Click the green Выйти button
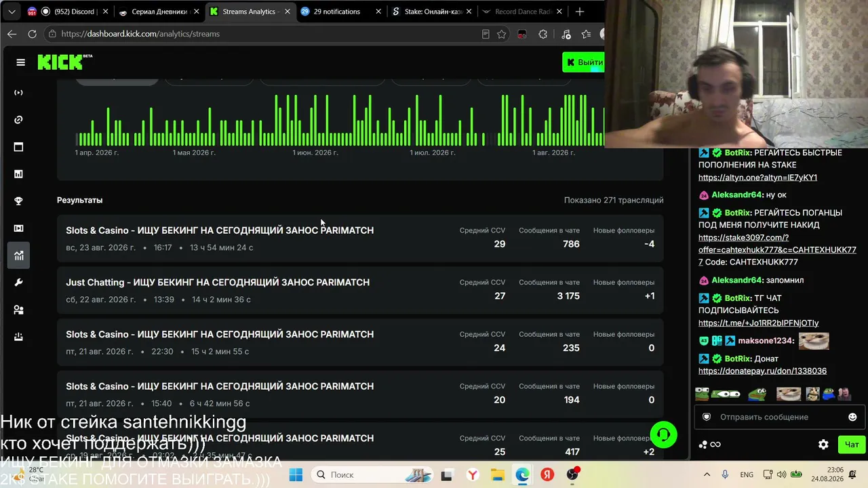868x488 pixels. [x=583, y=62]
